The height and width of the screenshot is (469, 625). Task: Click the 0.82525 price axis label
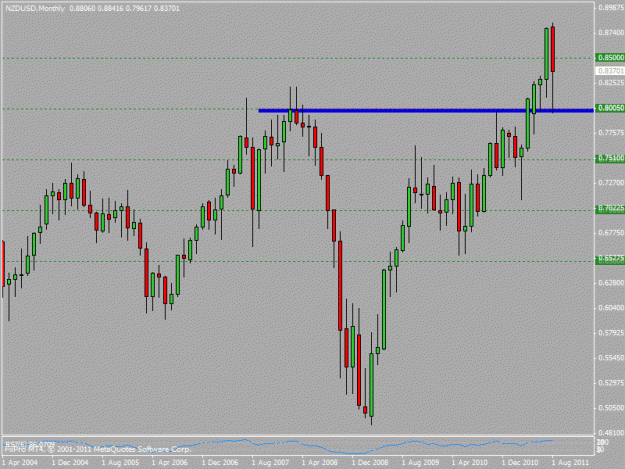tap(611, 83)
